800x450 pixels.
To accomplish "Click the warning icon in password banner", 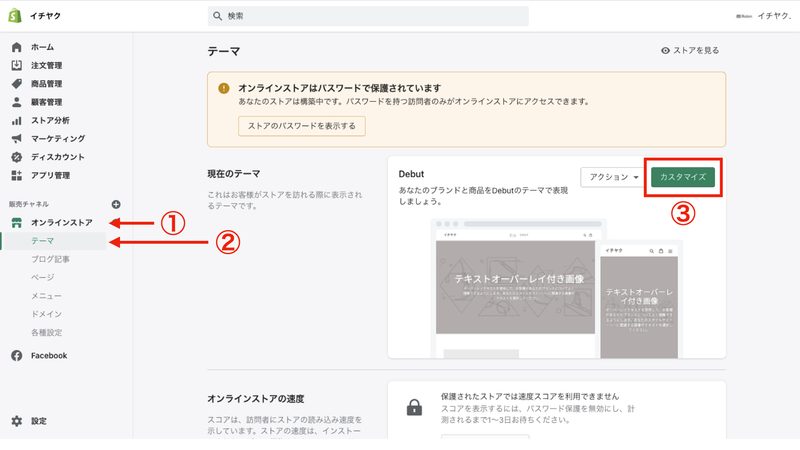I will [223, 88].
